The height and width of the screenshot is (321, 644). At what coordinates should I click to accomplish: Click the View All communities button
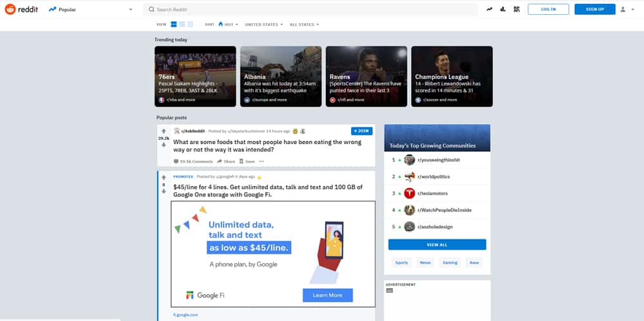point(437,244)
